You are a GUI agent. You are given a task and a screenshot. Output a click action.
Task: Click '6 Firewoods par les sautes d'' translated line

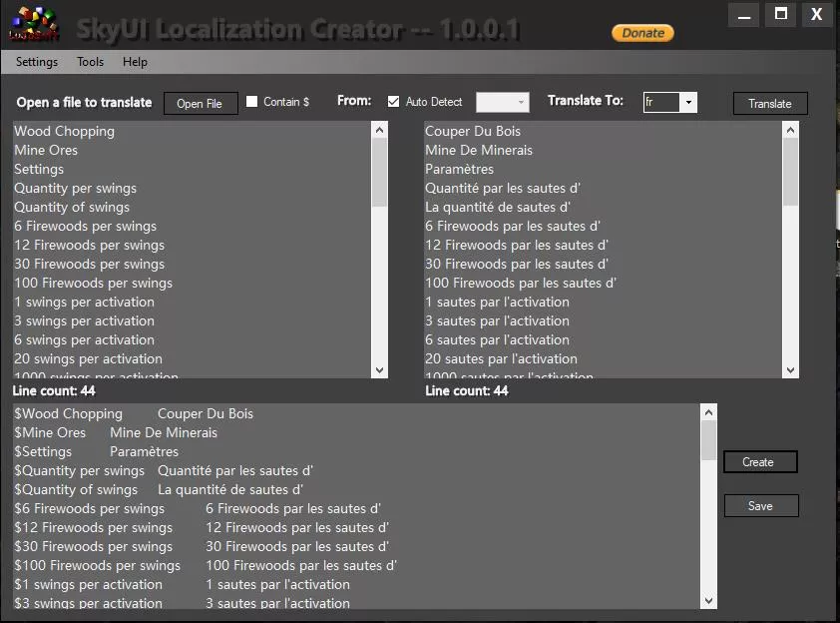pyautogui.click(x=513, y=227)
